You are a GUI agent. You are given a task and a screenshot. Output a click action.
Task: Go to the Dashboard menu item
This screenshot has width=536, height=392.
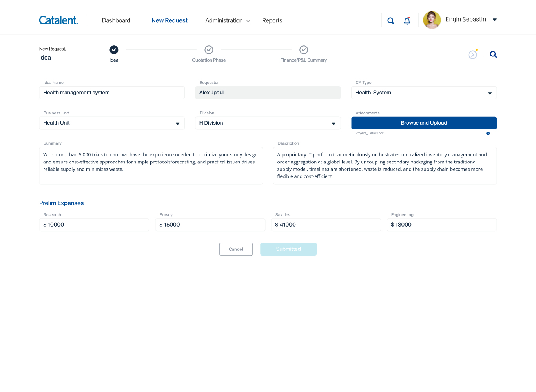click(x=116, y=20)
